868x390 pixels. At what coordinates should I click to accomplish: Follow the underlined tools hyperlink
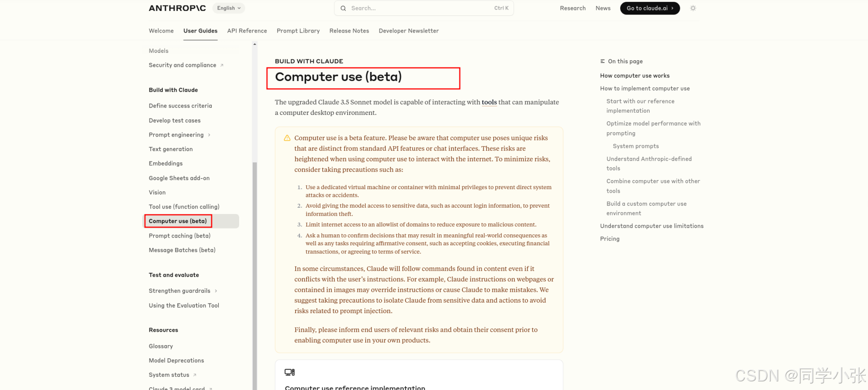[x=489, y=102]
